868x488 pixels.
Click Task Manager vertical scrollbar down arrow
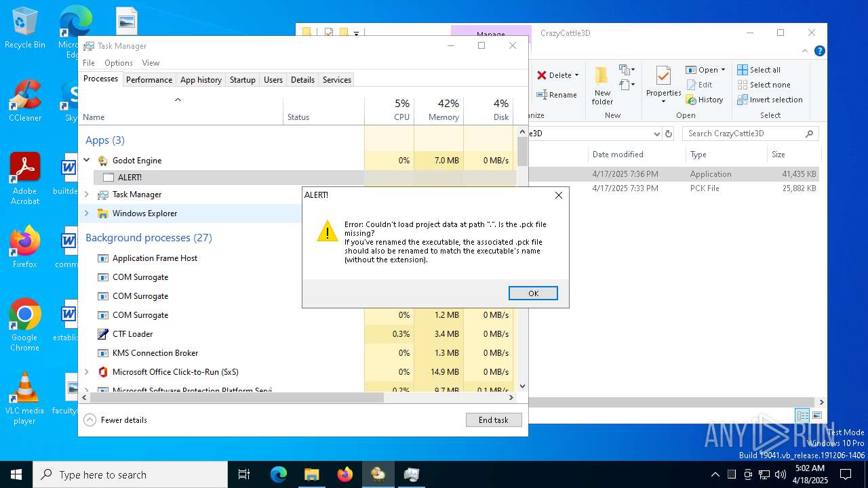point(522,386)
